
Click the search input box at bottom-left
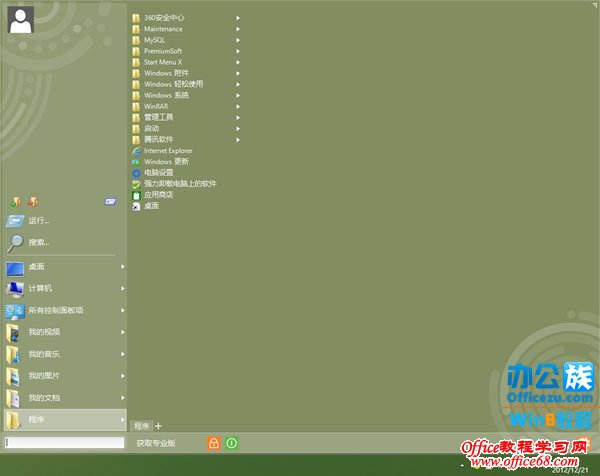point(65,443)
